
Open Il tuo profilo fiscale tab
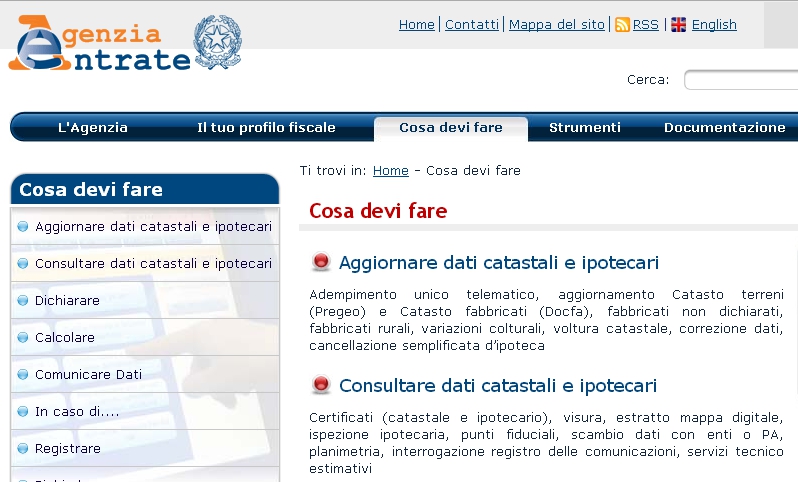(266, 128)
